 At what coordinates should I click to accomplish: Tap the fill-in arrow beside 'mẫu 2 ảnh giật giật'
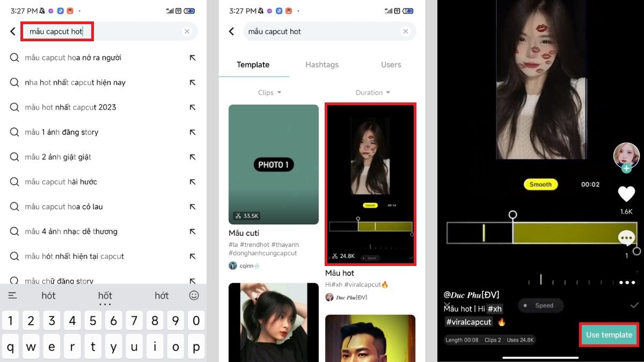[193, 157]
